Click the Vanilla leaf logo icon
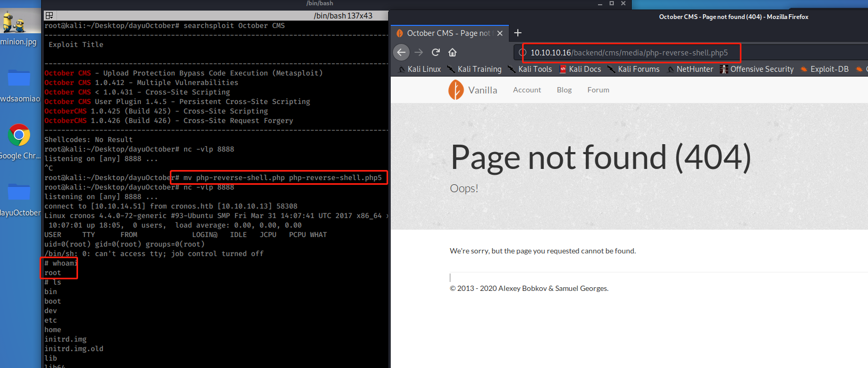This screenshot has height=368, width=868. (x=456, y=90)
